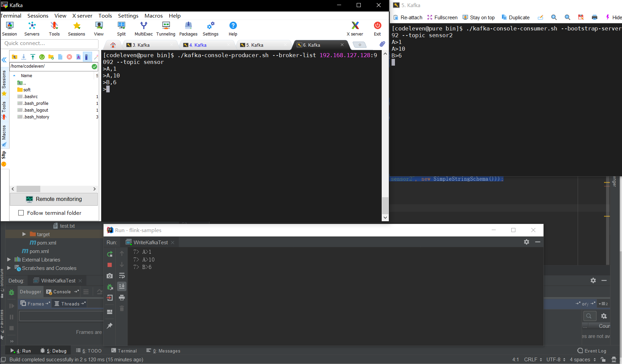Expand Scratches and Consoles node
Screen dimensions: 622x364
(x=9, y=268)
